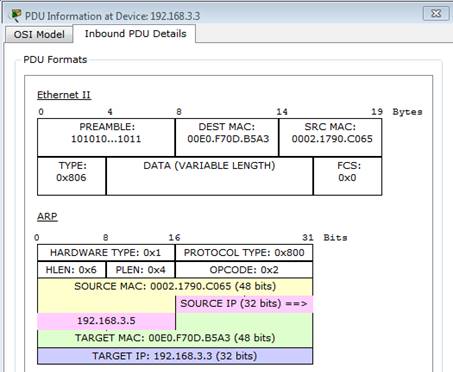Close the PDU Information window
The image size is (453, 372).
tap(436, 13)
